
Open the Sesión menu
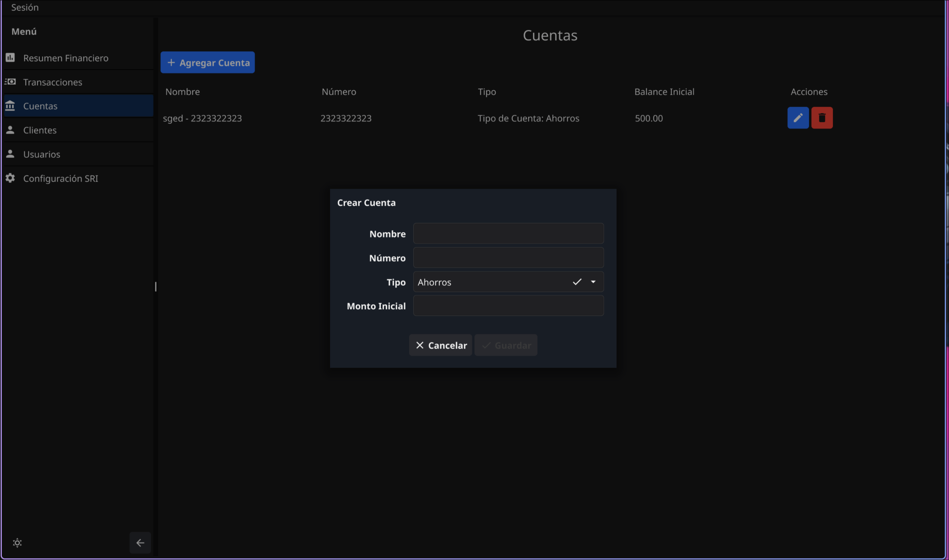[x=25, y=7]
